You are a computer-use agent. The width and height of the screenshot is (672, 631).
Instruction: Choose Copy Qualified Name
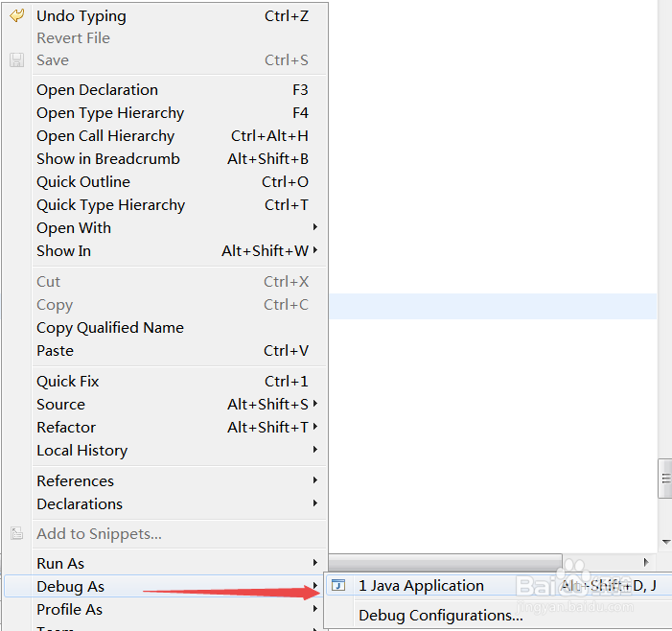coord(179,328)
